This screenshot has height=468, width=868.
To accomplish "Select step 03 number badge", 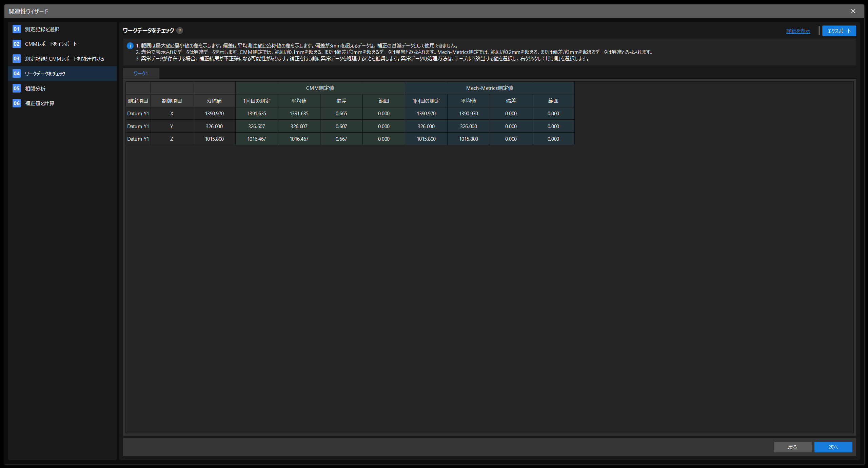I will pos(17,59).
